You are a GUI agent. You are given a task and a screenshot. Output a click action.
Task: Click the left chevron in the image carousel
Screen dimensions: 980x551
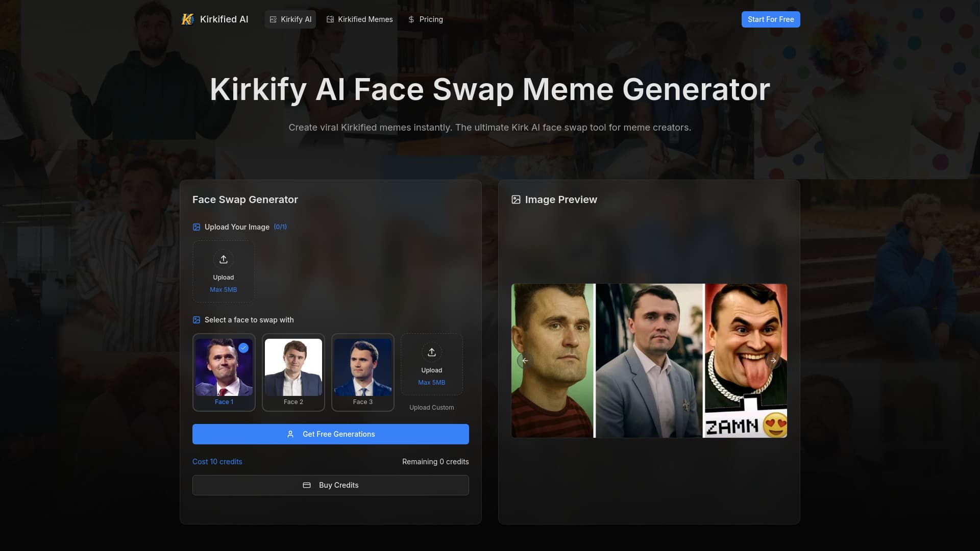(525, 361)
